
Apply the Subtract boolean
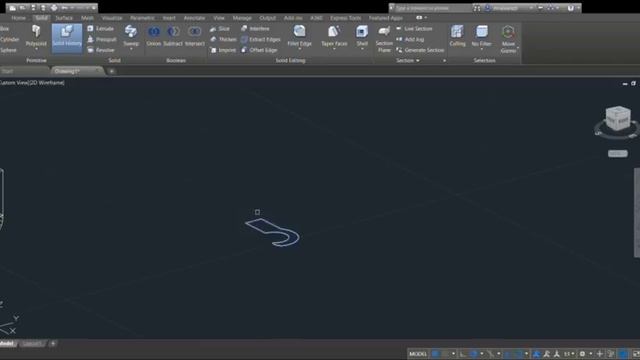click(x=173, y=36)
